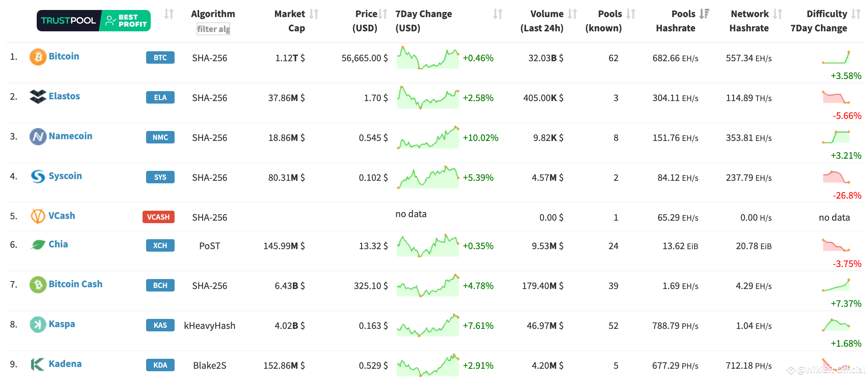The width and height of the screenshot is (868, 378).
Task: Open the TrustPool Best Profit banner
Action: pyautogui.click(x=93, y=21)
